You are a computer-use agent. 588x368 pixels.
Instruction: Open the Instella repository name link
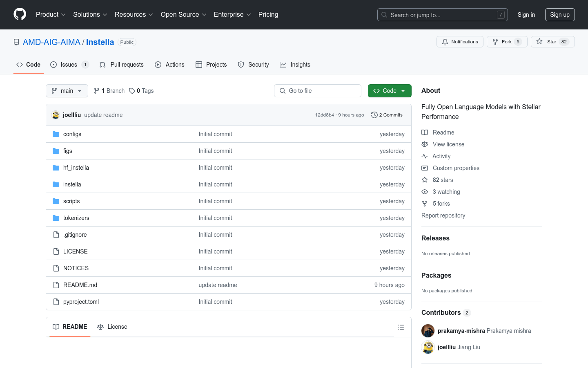coord(100,42)
